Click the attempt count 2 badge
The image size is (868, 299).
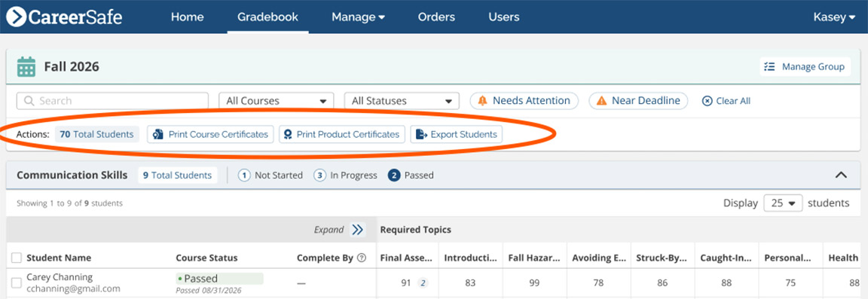[423, 283]
